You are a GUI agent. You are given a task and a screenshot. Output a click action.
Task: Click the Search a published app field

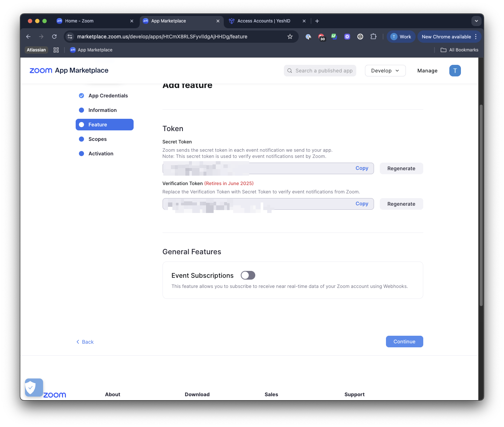(320, 71)
